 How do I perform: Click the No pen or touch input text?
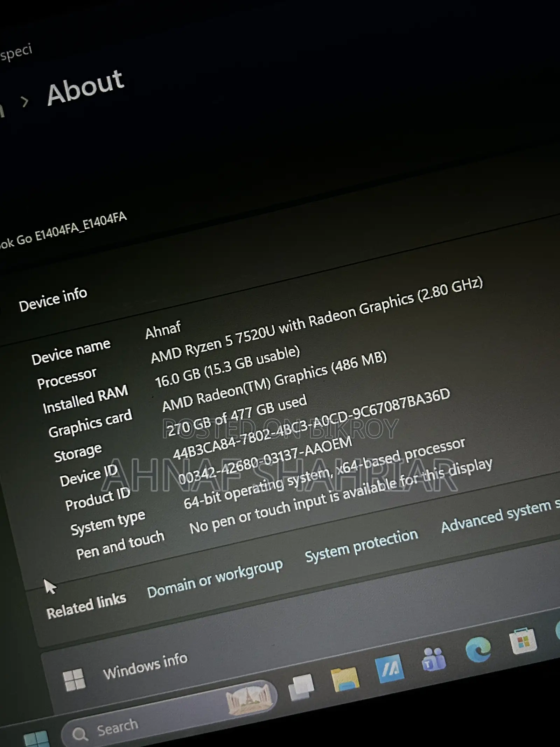pyautogui.click(x=341, y=496)
